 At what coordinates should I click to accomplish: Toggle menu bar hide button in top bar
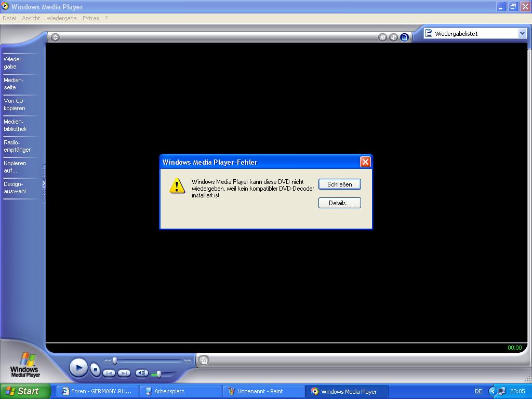click(55, 37)
